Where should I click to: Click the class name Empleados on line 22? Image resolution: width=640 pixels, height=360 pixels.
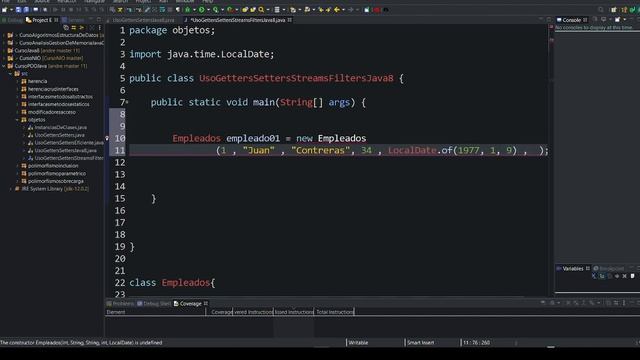tap(185, 282)
